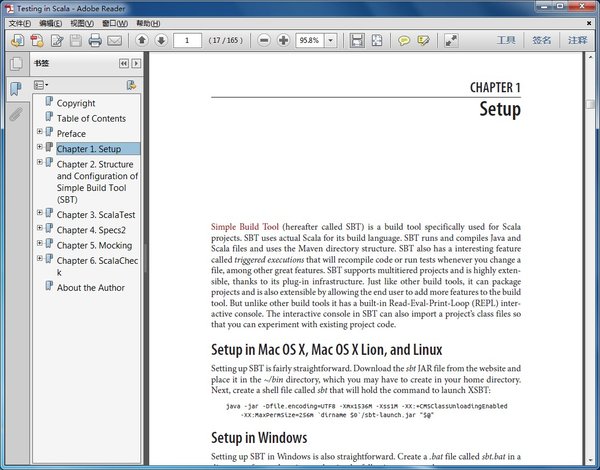Switch to read mode expand icon
Image resolution: width=600 pixels, height=470 pixels.
(x=451, y=40)
